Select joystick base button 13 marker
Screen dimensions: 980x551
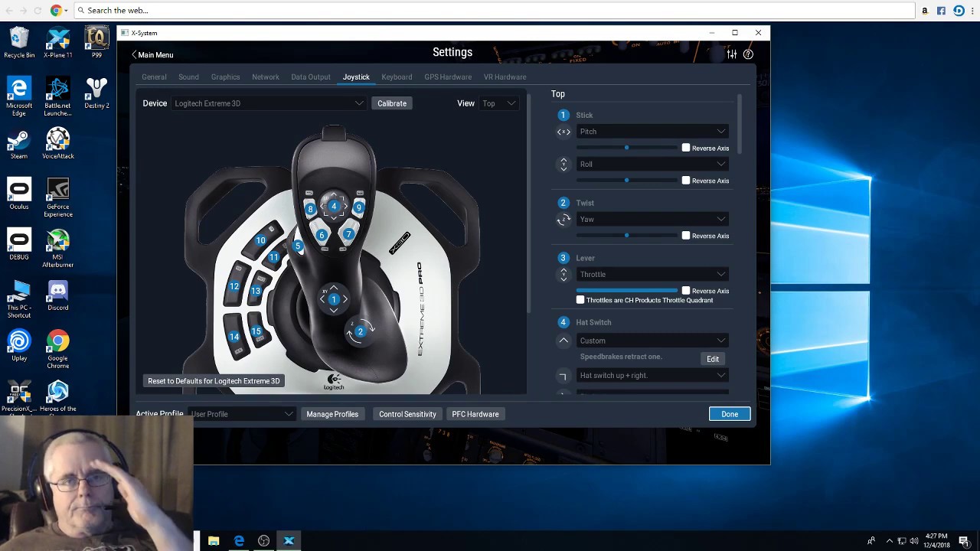256,291
